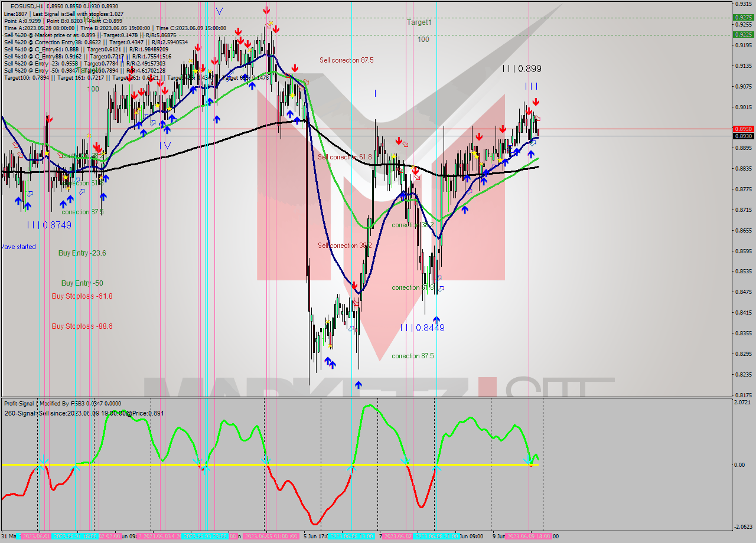This screenshot has width=756, height=543.
Task: Select the 'I I I 0.8449' price marker
Action: (422, 328)
